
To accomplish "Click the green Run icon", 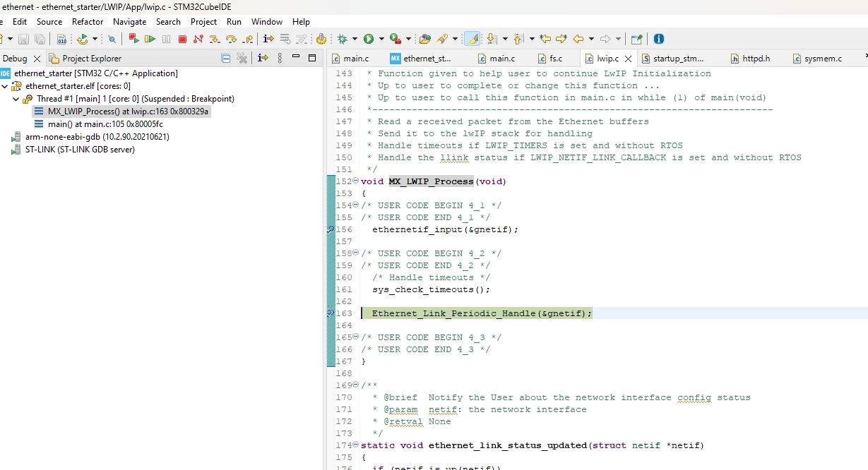I will coord(369,39).
